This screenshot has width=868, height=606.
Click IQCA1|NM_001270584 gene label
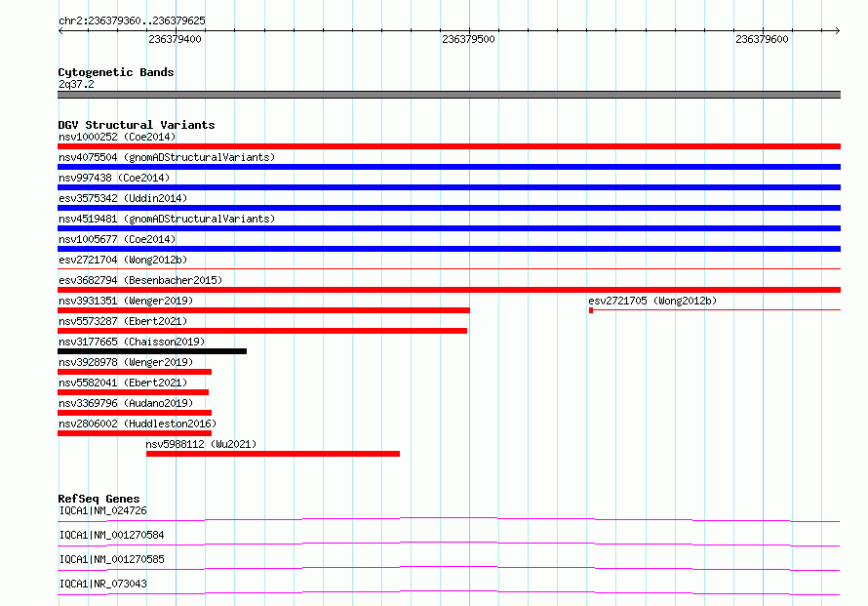(x=112, y=535)
